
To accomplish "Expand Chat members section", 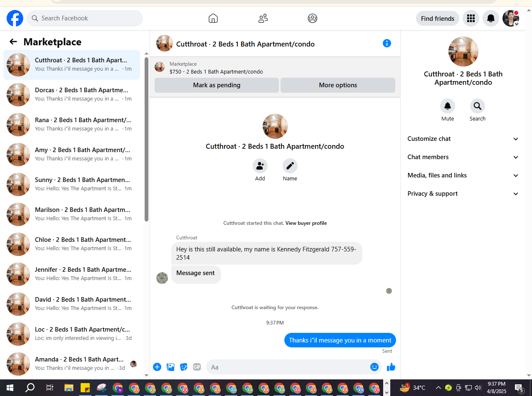I will pyautogui.click(x=463, y=157).
